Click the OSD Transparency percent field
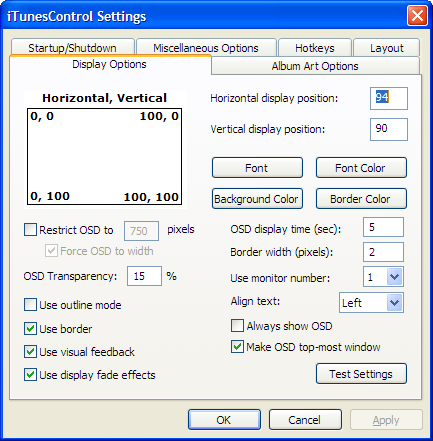 (144, 276)
